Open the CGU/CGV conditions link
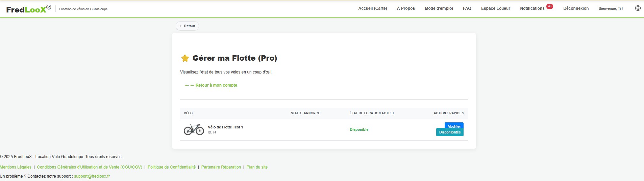644x181 pixels. pos(90,167)
